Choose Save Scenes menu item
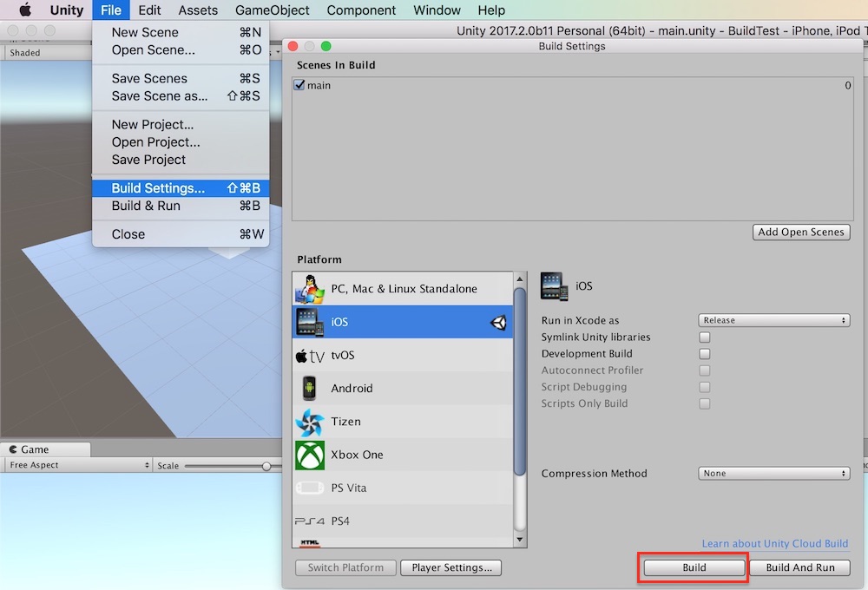Screen dimensions: 868x590 pyautogui.click(x=181, y=79)
